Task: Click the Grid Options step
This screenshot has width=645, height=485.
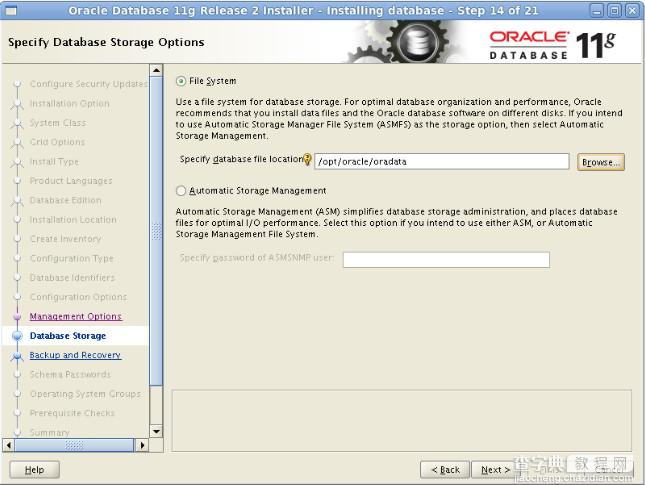Action: 57,142
